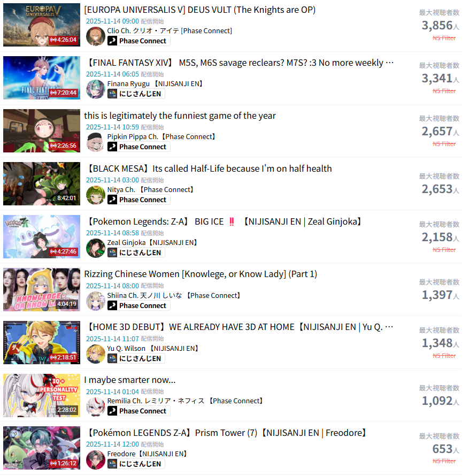Image resolution: width=469 pixels, height=476 pixels.
Task: Open Europa Universalis V stream thumbnail
Action: (x=42, y=25)
